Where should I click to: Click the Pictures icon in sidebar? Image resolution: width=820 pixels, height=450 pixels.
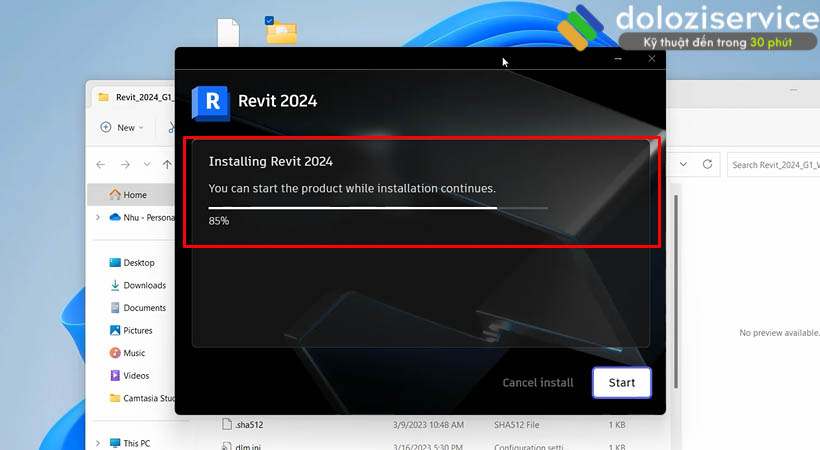point(115,330)
